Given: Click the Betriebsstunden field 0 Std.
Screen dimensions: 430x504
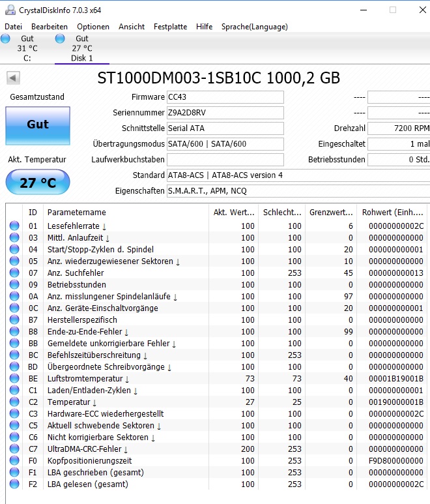Looking at the screenshot, I should click(399, 160).
